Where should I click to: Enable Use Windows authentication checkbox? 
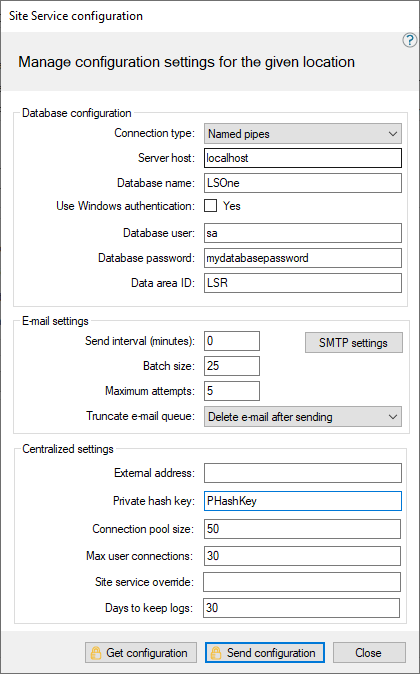coord(210,205)
